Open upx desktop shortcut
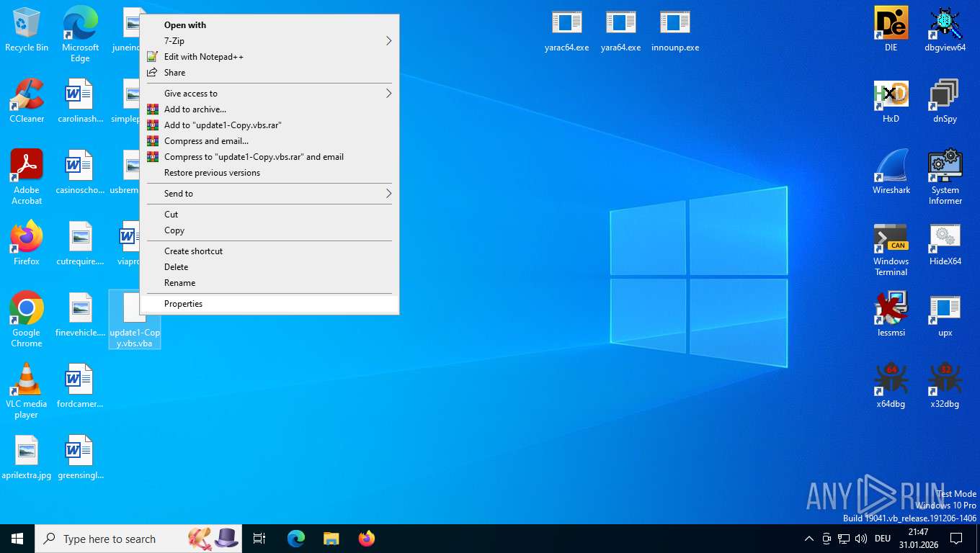Image resolution: width=980 pixels, height=553 pixels. (945, 315)
